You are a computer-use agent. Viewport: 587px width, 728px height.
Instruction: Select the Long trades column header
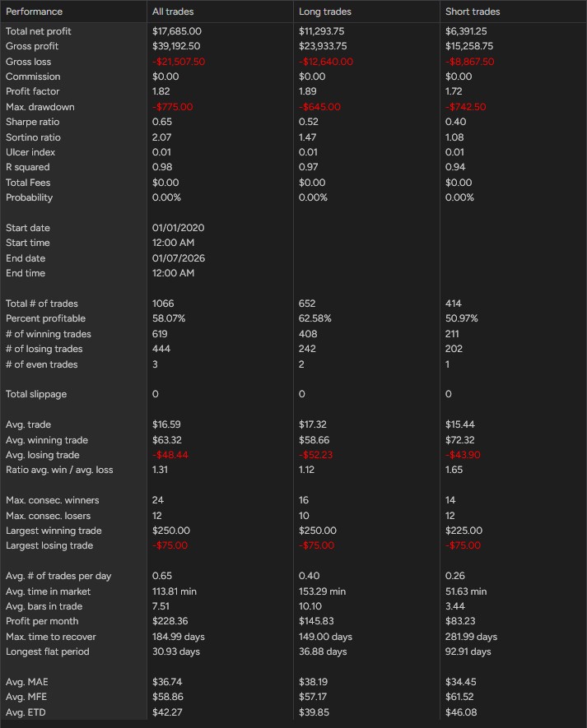[325, 12]
